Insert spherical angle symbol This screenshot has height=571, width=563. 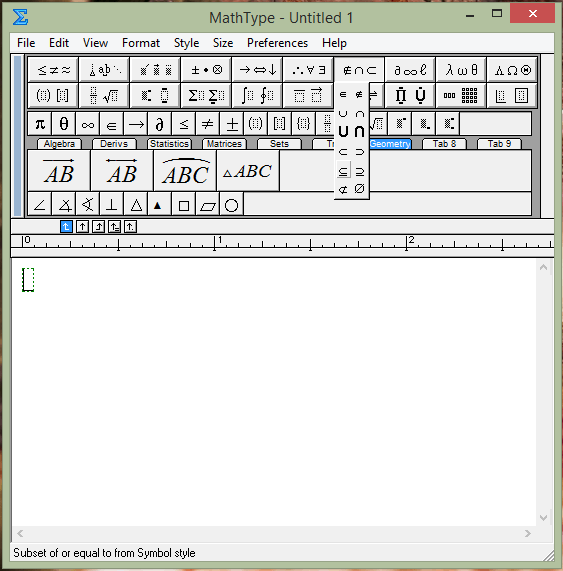point(88,205)
